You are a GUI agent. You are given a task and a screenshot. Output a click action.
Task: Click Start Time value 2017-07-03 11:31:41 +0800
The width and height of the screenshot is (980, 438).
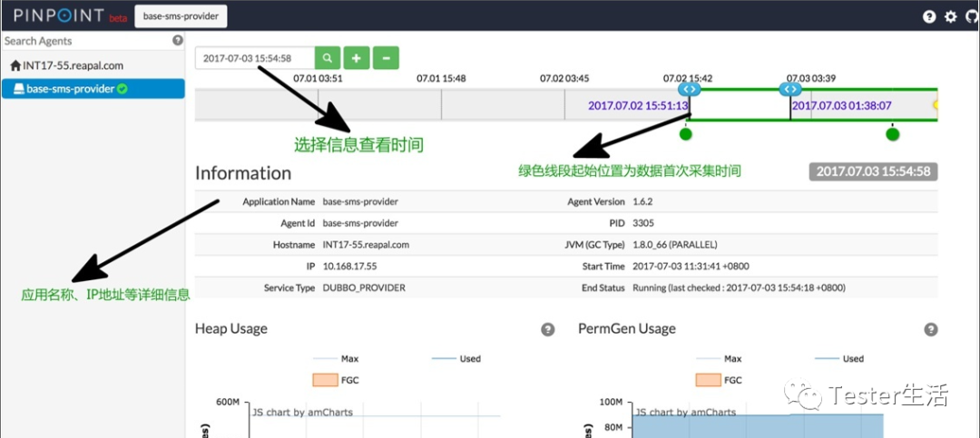coord(691,267)
